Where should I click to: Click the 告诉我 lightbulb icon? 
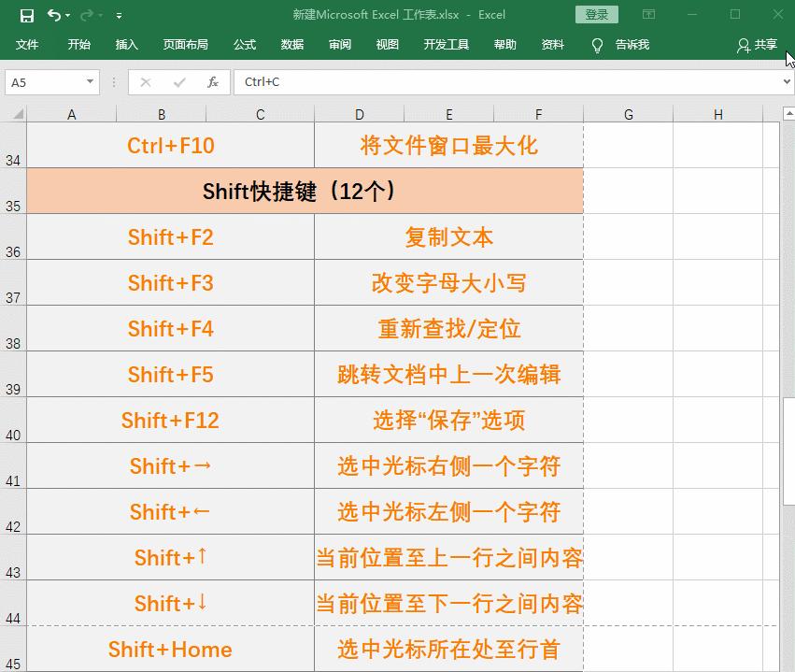pyautogui.click(x=598, y=44)
